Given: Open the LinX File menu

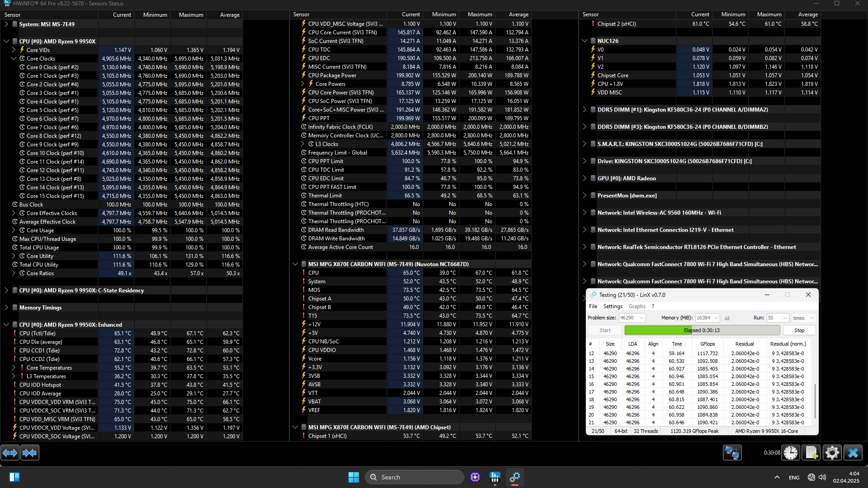Looking at the screenshot, I should coord(593,306).
